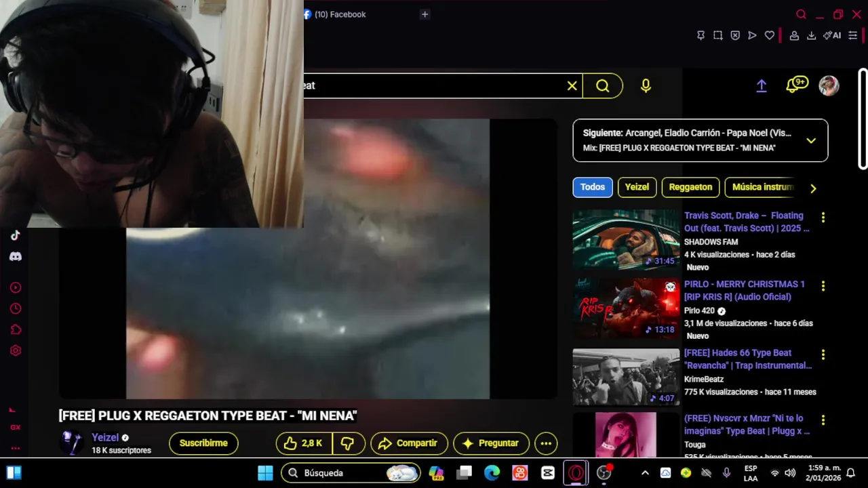This screenshot has width=868, height=488.
Task: Select the Reggaeton filter chip
Action: pyautogui.click(x=690, y=188)
